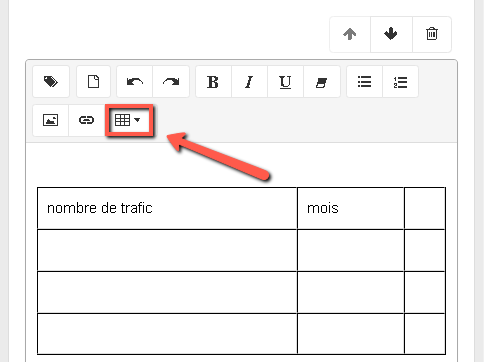Click the 'nombre de trafic' table cell

(167, 208)
